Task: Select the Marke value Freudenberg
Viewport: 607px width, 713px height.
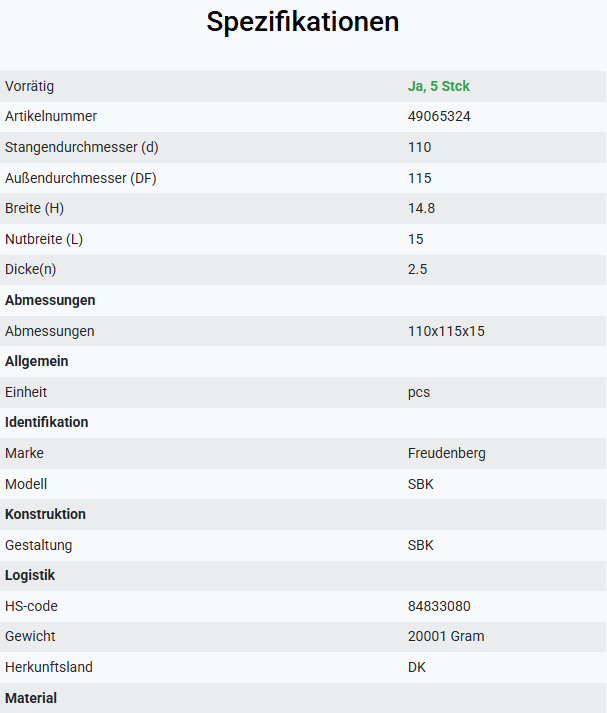Action: pos(447,453)
